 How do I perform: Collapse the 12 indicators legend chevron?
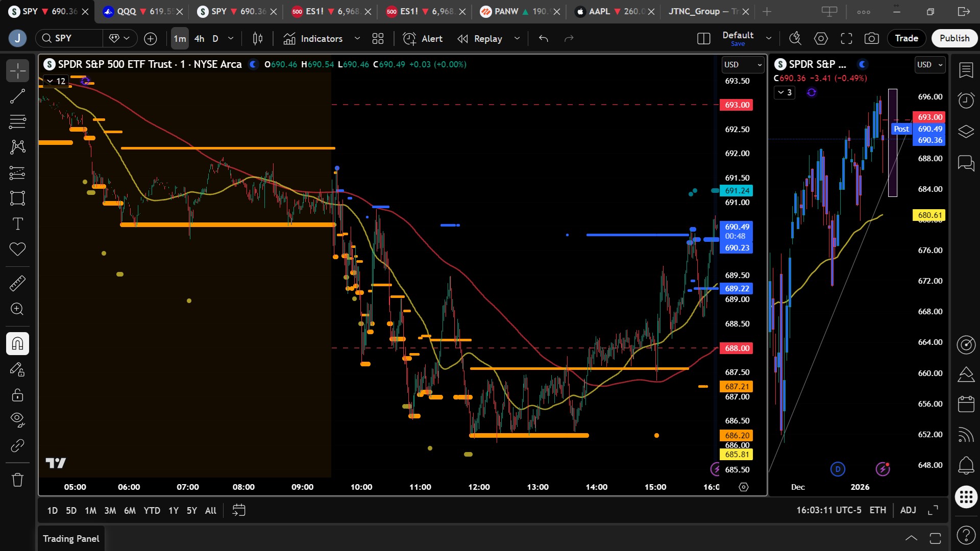click(x=50, y=81)
